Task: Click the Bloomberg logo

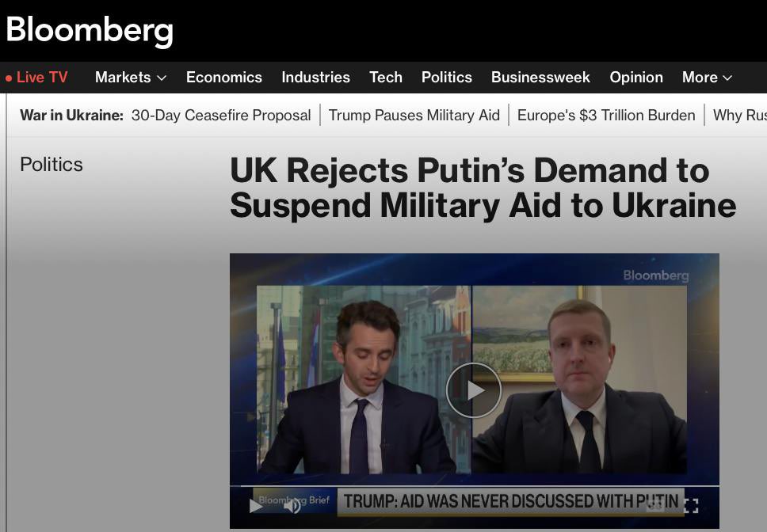Action: click(x=90, y=31)
